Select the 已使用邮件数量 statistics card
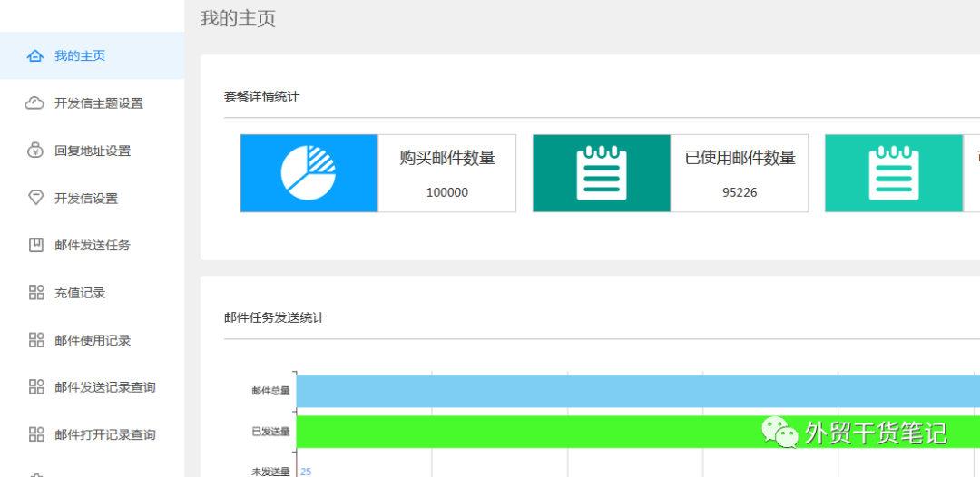Screen dimensions: 980x477 [740, 173]
